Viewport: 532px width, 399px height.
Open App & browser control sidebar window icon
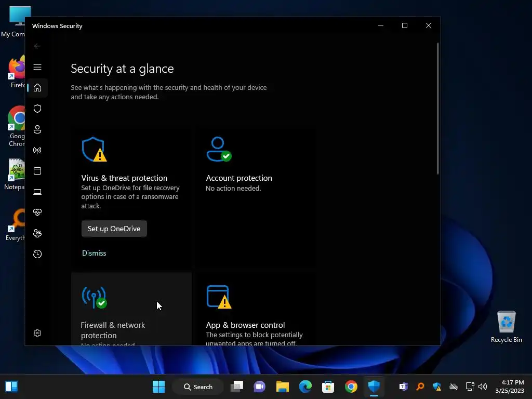coord(37,171)
